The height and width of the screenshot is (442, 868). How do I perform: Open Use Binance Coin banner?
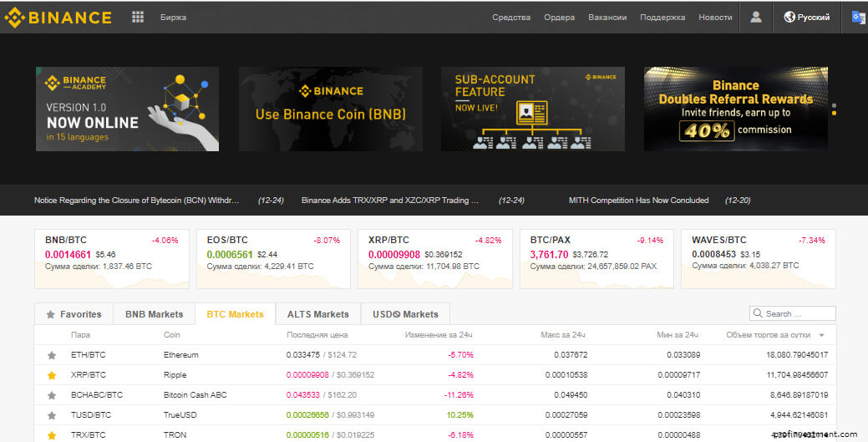tap(331, 109)
